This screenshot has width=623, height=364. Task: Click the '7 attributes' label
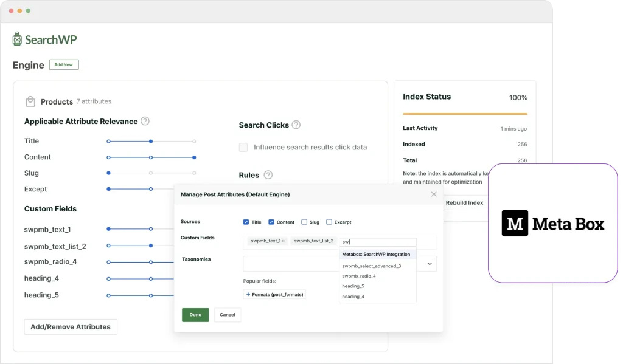click(94, 101)
